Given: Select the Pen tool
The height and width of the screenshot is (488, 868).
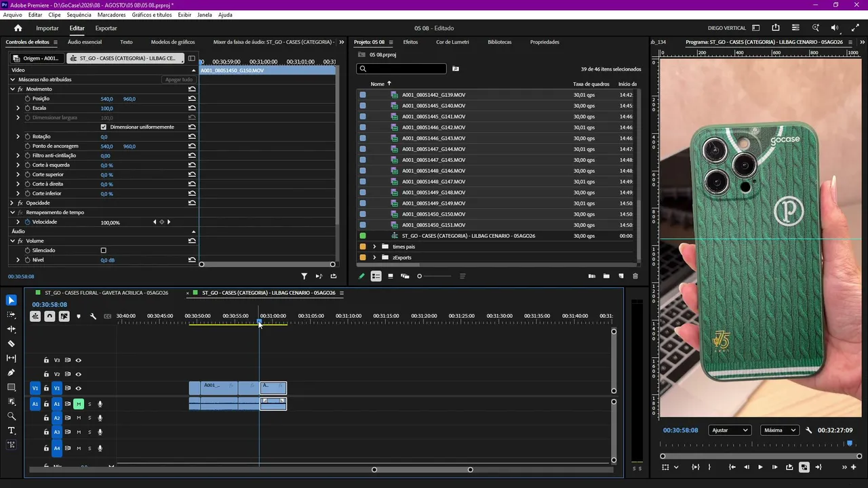Looking at the screenshot, I should [12, 373].
